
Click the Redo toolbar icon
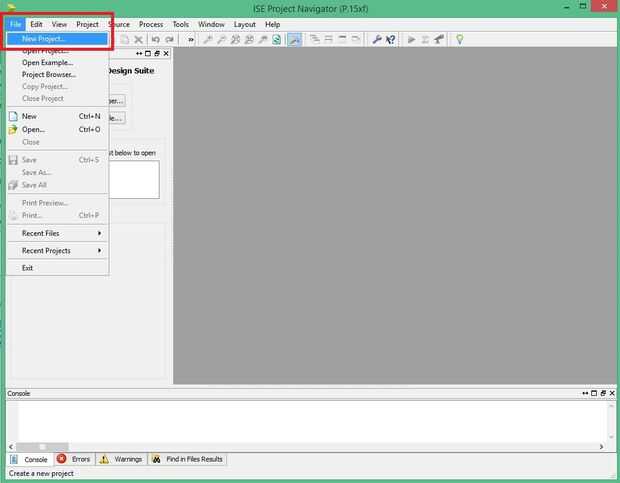click(x=169, y=40)
